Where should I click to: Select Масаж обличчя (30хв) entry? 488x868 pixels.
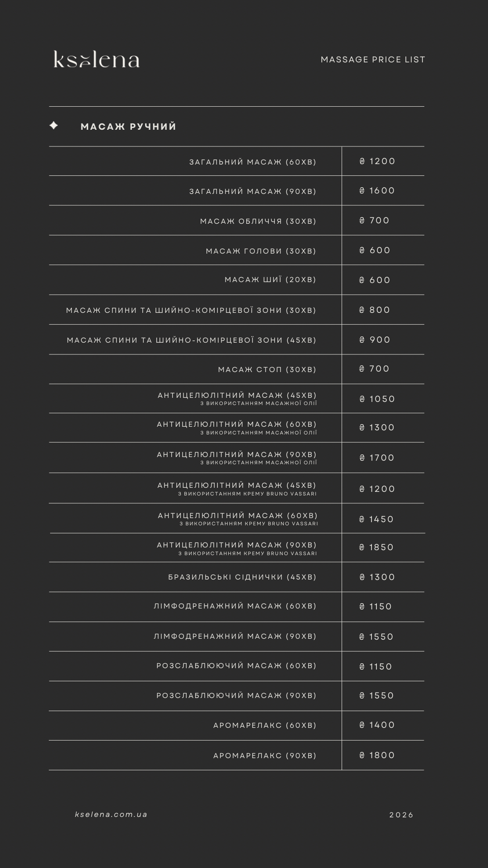pyautogui.click(x=236, y=221)
